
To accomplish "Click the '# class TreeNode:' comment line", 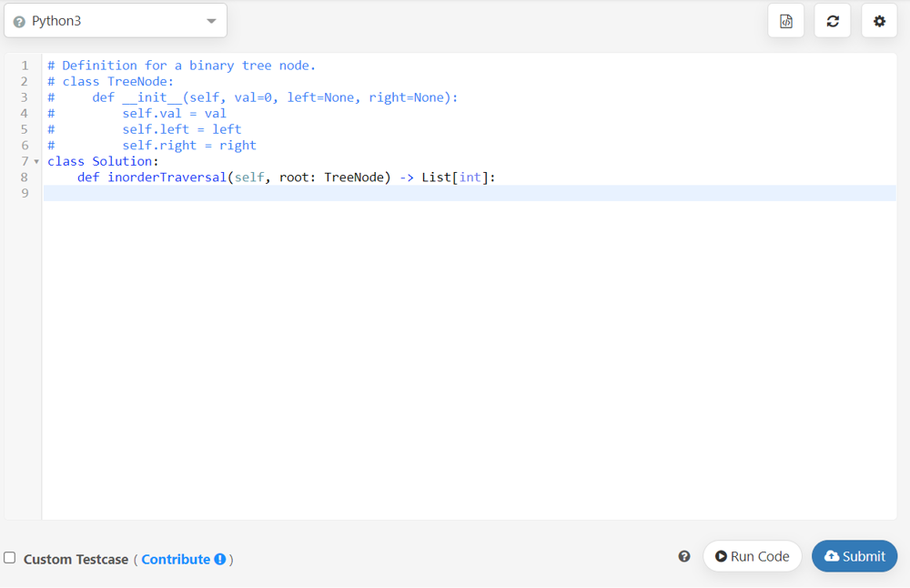I will [x=110, y=81].
